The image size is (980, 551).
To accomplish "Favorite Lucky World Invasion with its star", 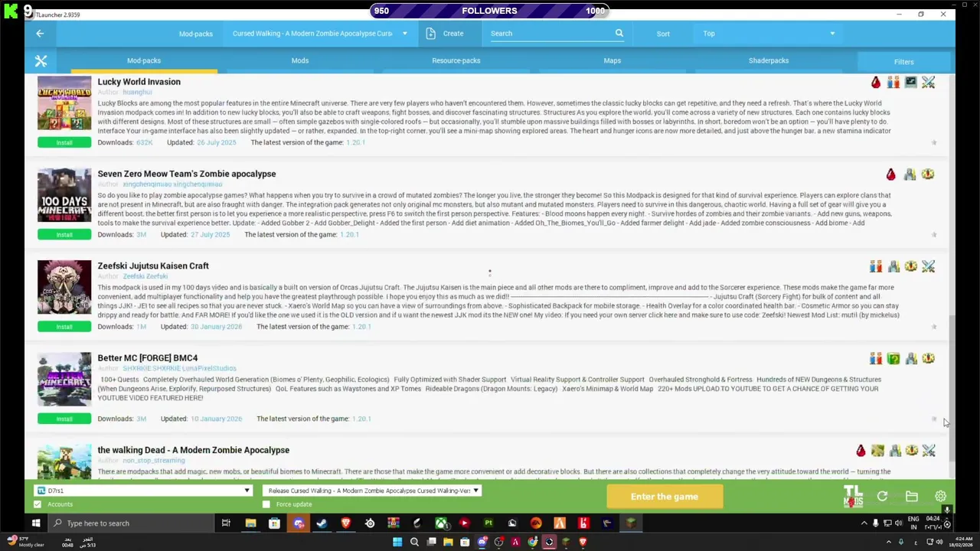I will coord(934,142).
